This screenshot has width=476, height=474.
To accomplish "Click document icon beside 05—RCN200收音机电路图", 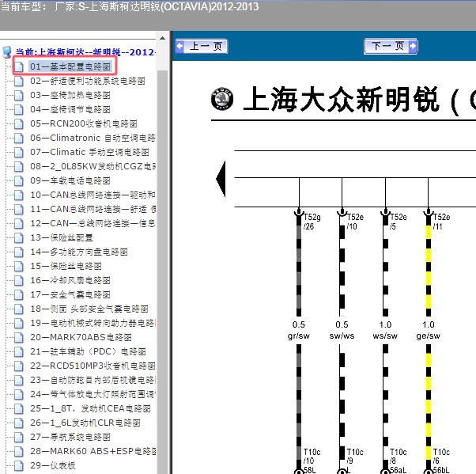I will click(x=19, y=123).
